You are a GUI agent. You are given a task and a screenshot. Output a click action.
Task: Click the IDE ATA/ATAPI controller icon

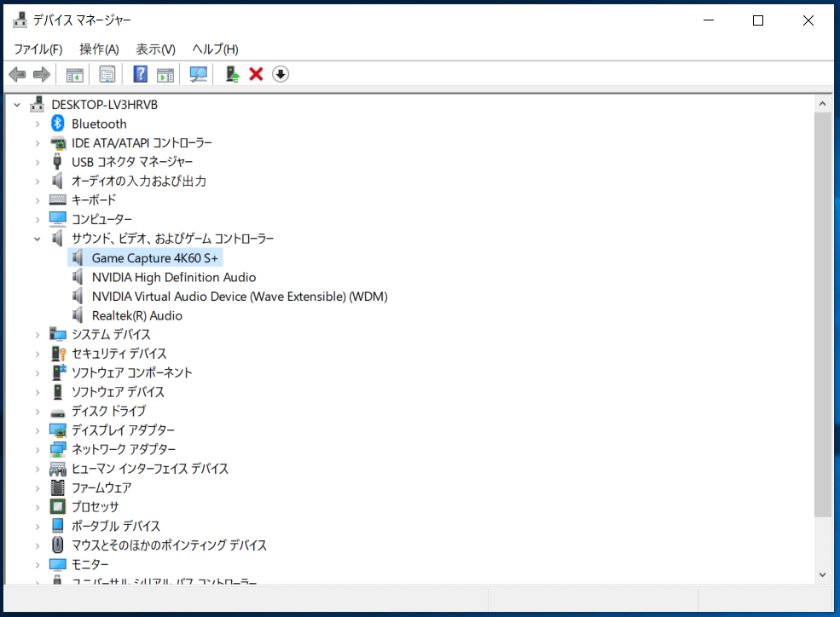57,143
